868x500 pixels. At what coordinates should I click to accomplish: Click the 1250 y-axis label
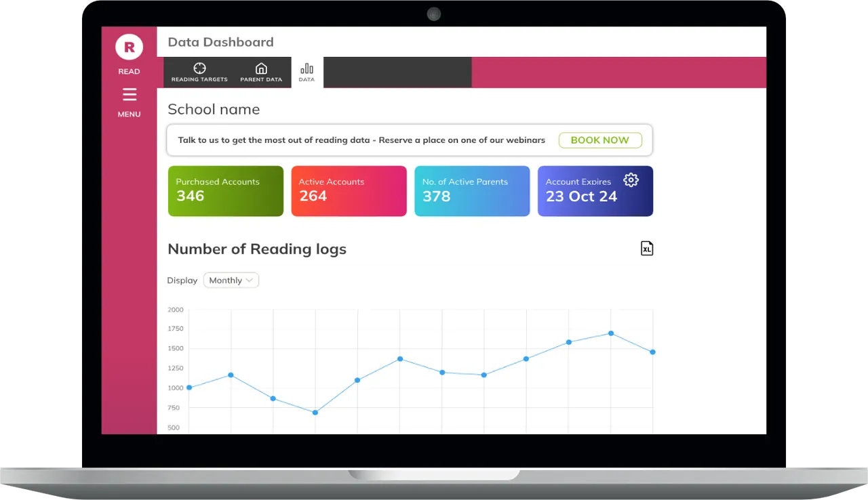click(x=176, y=368)
